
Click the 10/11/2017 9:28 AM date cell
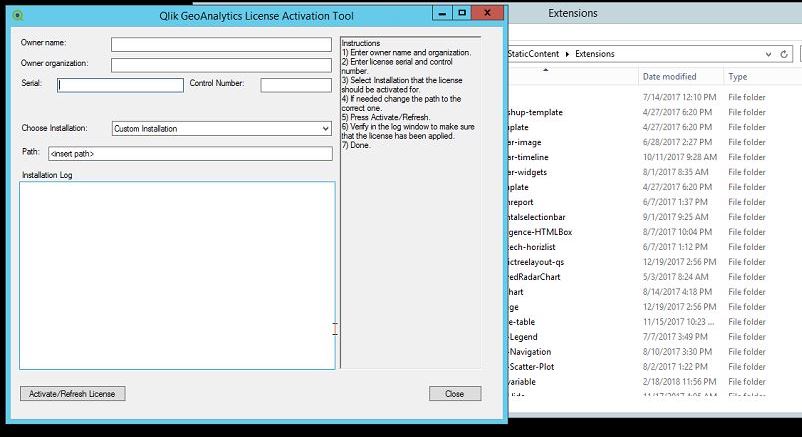680,157
